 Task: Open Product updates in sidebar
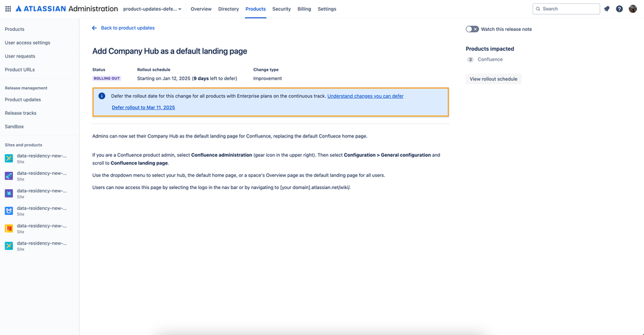click(x=23, y=99)
